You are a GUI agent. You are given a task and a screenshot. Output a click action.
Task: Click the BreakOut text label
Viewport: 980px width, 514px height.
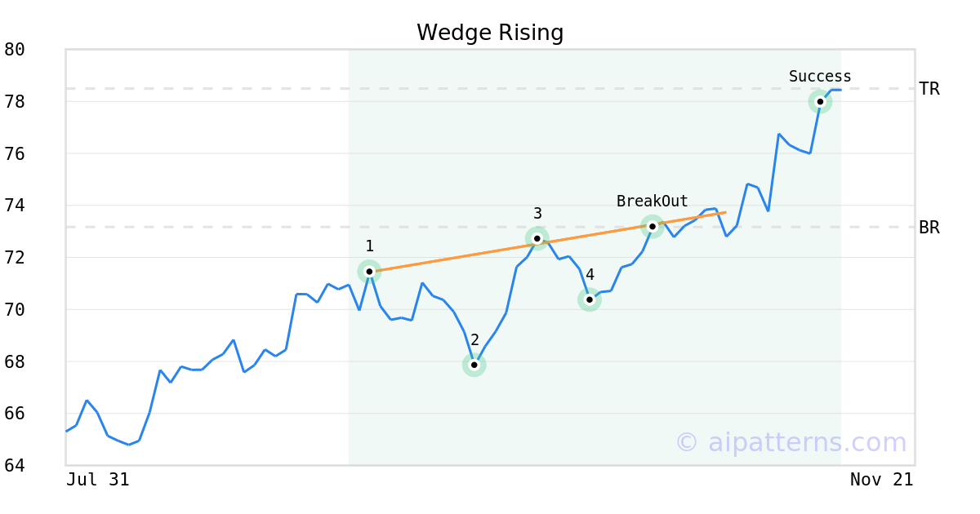coord(652,201)
